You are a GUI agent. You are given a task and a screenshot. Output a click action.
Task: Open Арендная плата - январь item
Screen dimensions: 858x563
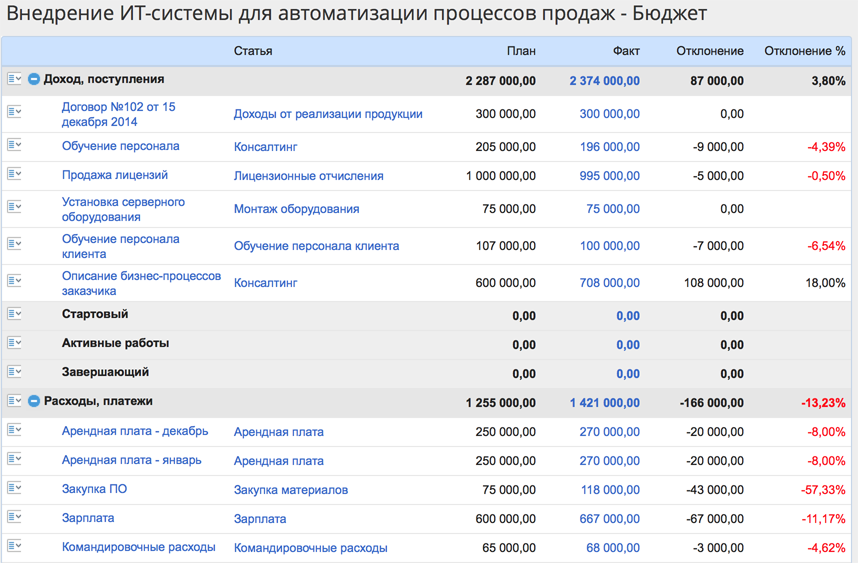[x=131, y=460]
